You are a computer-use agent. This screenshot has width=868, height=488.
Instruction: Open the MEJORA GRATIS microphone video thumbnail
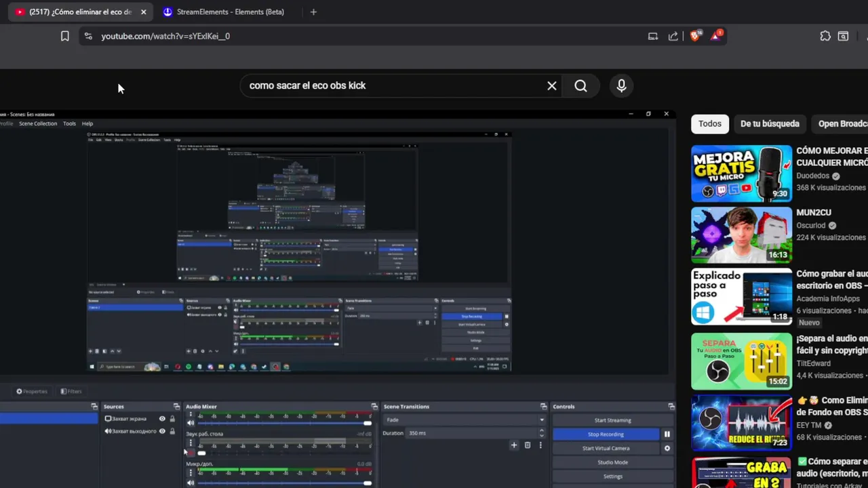pyautogui.click(x=741, y=174)
